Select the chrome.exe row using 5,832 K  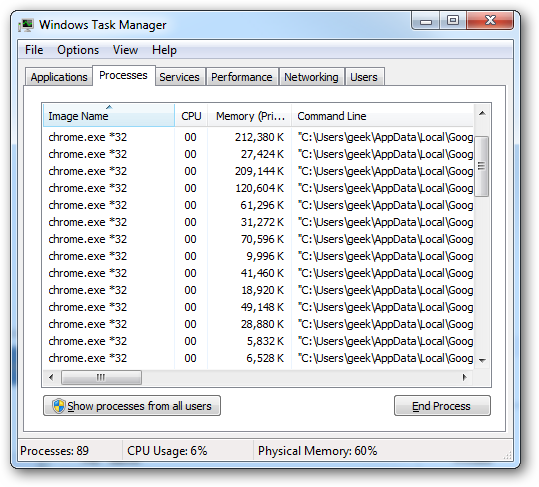pyautogui.click(x=258, y=341)
